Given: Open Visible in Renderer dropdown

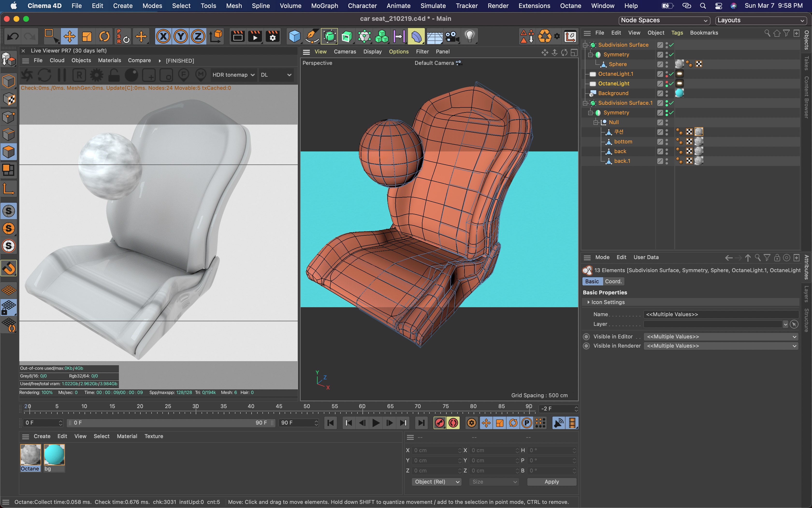Looking at the screenshot, I should point(721,346).
